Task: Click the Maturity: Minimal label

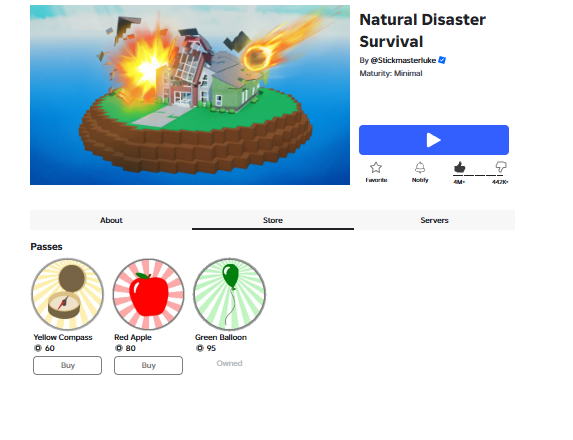Action: (391, 73)
